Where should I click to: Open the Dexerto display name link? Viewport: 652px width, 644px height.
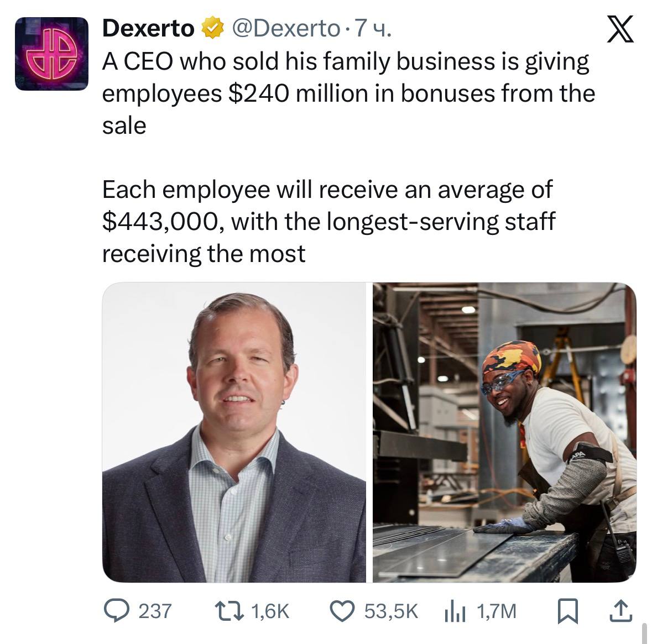pos(148,28)
